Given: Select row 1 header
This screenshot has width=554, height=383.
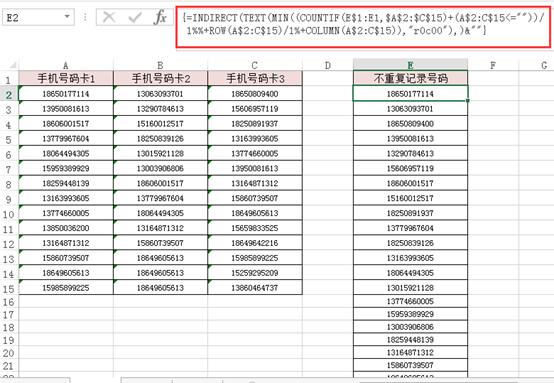Looking at the screenshot, I should click(x=8, y=79).
